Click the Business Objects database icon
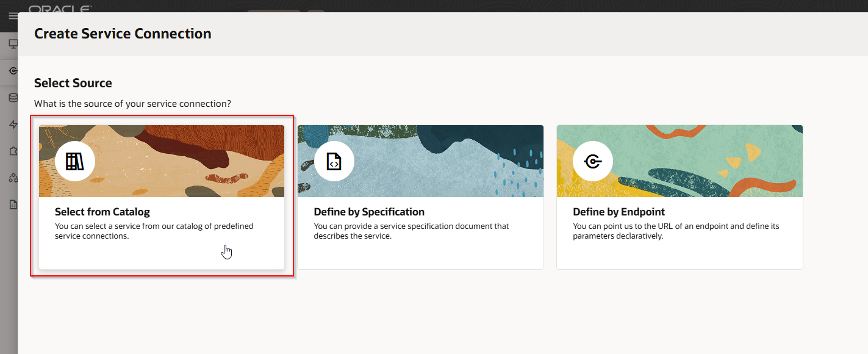The width and height of the screenshot is (868, 354). pos(13,97)
